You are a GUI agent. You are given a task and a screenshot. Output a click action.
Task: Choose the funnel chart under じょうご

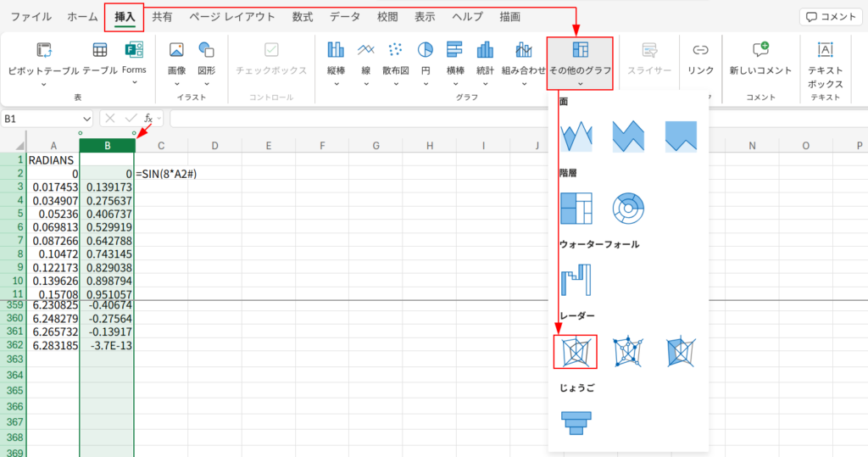pyautogui.click(x=576, y=420)
